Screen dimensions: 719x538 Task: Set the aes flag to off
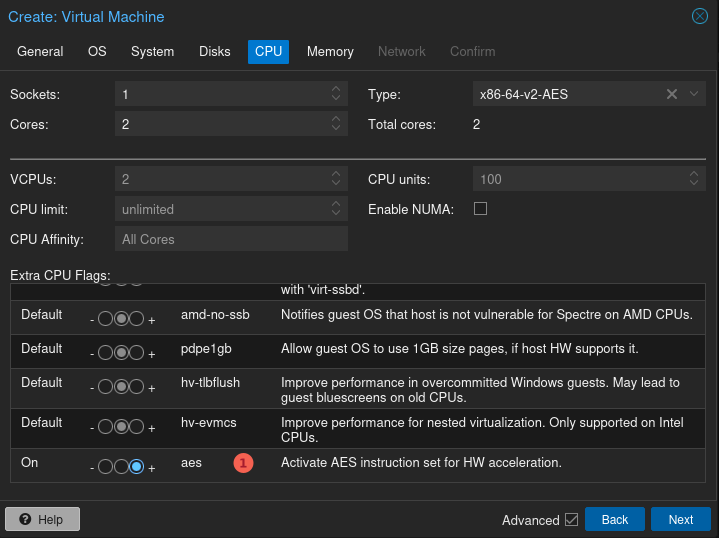105,466
